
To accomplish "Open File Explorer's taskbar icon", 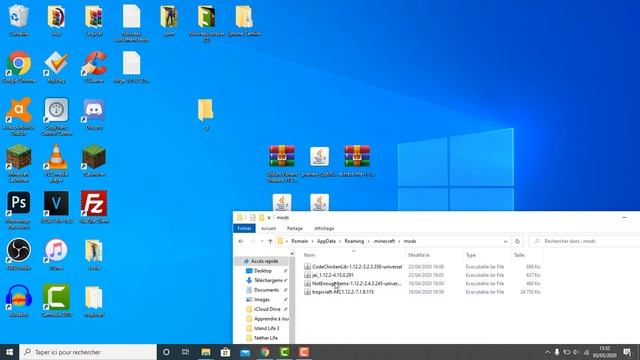I will tap(206, 352).
